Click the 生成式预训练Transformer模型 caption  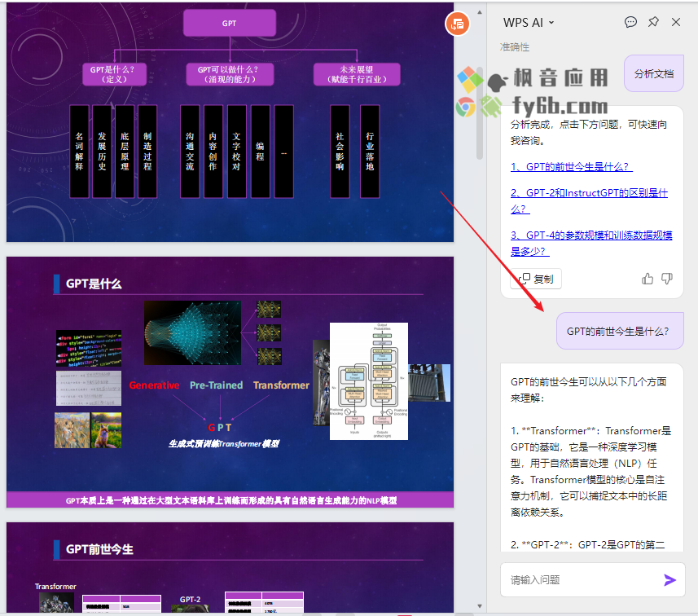click(224, 443)
